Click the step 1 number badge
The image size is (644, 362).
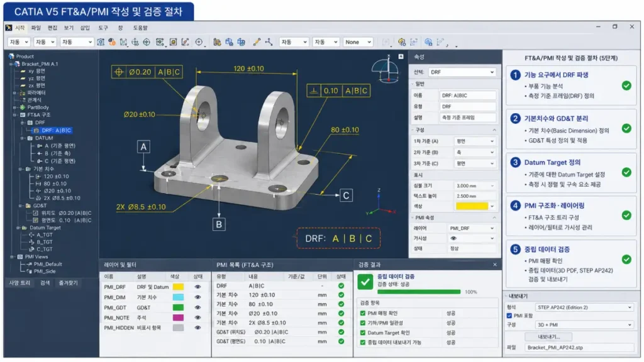coord(515,75)
